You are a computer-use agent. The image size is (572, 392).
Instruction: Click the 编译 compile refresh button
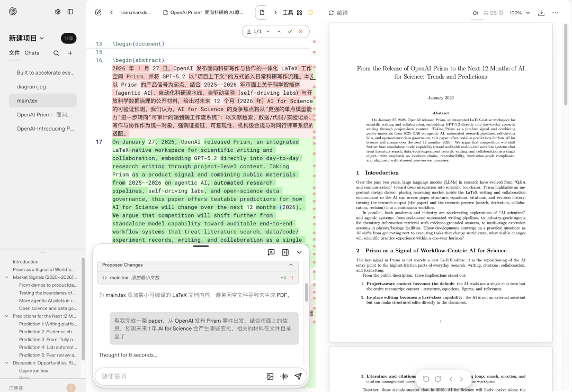(x=338, y=13)
